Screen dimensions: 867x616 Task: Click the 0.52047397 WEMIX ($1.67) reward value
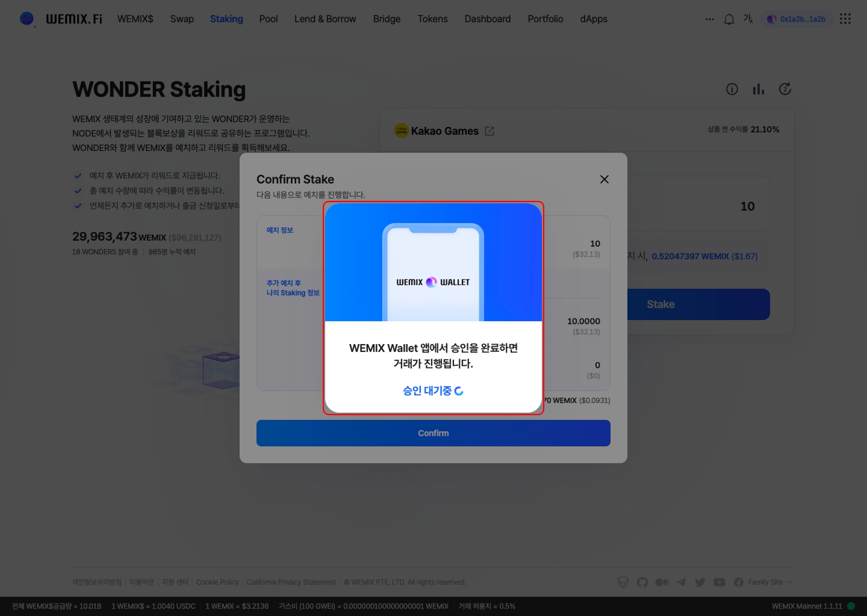[x=704, y=256]
